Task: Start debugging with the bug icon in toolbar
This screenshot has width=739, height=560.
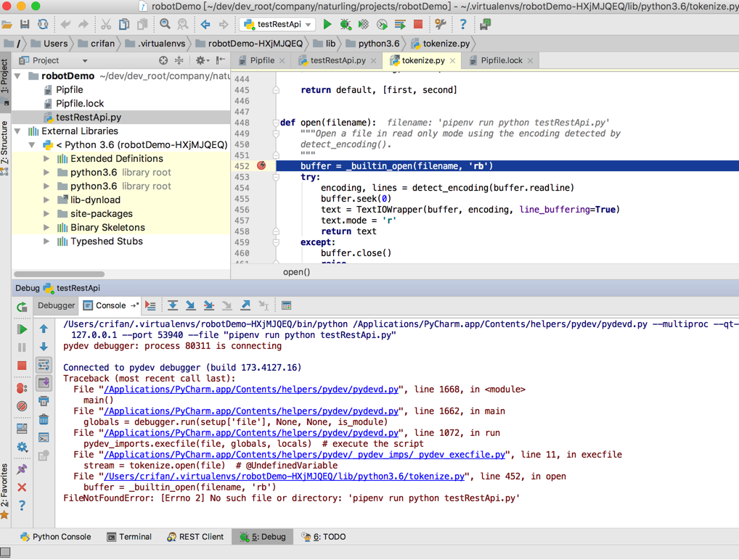Action: tap(346, 24)
